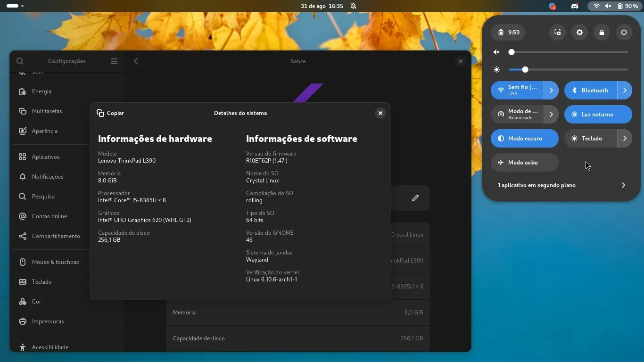Enable Luz noturna toggle
Viewport: 644px width, 362px height.
598,115
